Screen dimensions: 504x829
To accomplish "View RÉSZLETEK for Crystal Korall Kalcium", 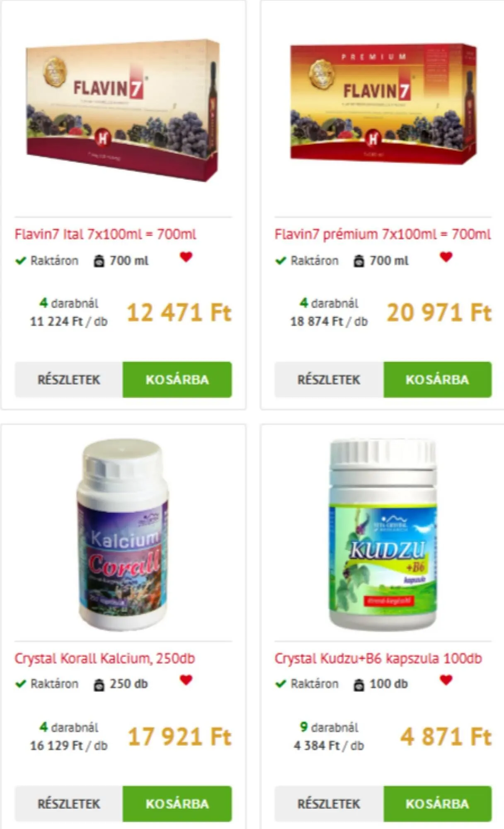I will point(69,804).
